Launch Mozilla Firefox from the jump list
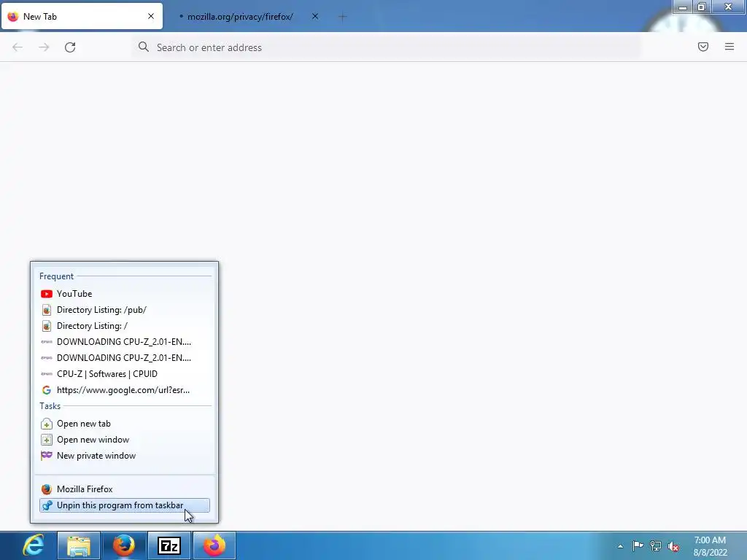 124,489
